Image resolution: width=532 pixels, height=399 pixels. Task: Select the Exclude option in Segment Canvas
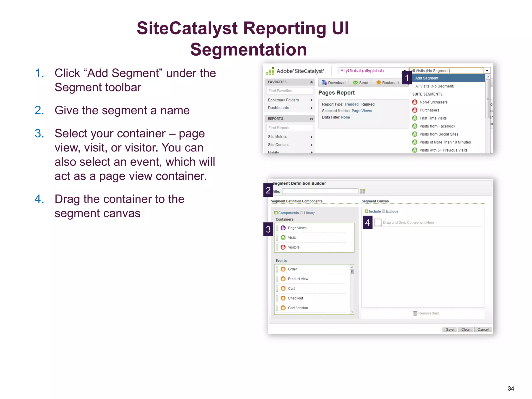click(x=383, y=211)
